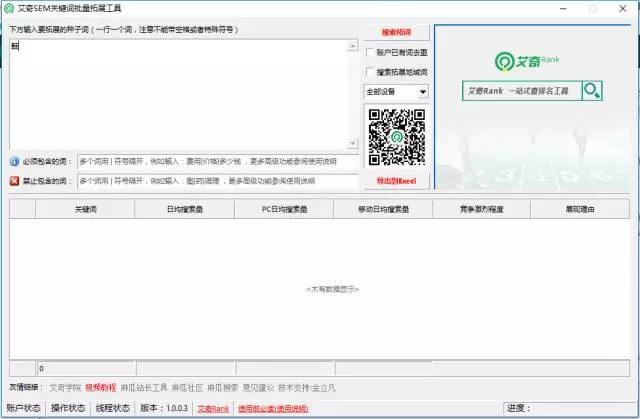The height and width of the screenshot is (419, 640).
Task: Minimize the 艾奇SEM window
Action: (x=563, y=9)
